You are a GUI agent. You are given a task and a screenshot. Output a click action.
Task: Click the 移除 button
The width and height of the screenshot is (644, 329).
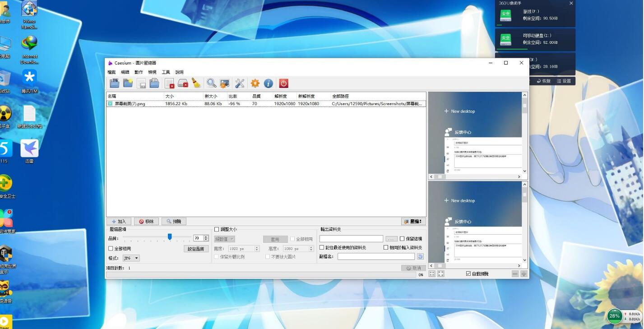(146, 222)
